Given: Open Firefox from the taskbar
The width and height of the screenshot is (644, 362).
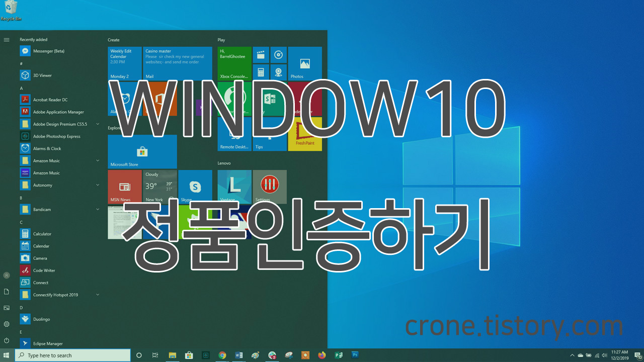Looking at the screenshot, I should (322, 355).
